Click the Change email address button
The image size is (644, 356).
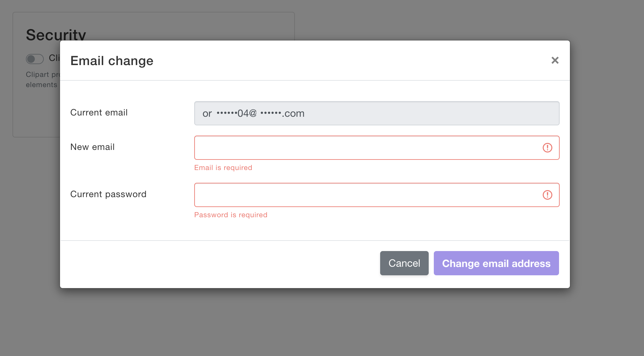[x=496, y=263]
